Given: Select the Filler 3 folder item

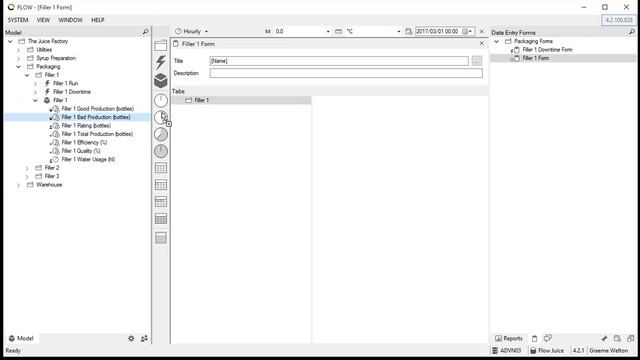Looking at the screenshot, I should click(52, 176).
